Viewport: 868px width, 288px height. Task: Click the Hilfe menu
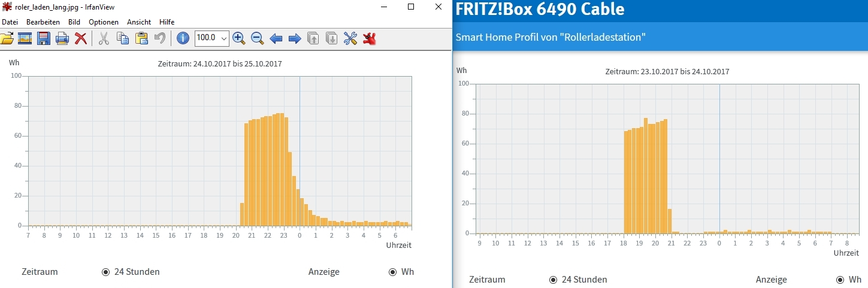tap(167, 22)
